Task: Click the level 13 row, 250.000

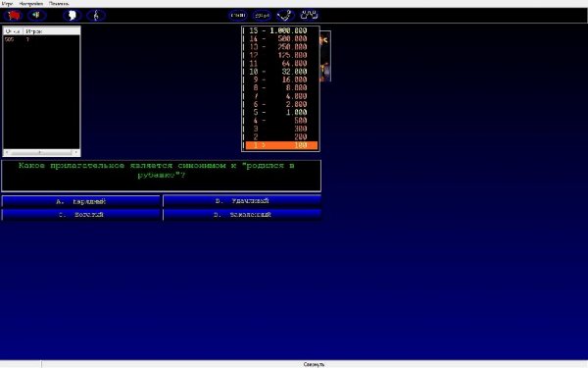Action: pyautogui.click(x=281, y=47)
